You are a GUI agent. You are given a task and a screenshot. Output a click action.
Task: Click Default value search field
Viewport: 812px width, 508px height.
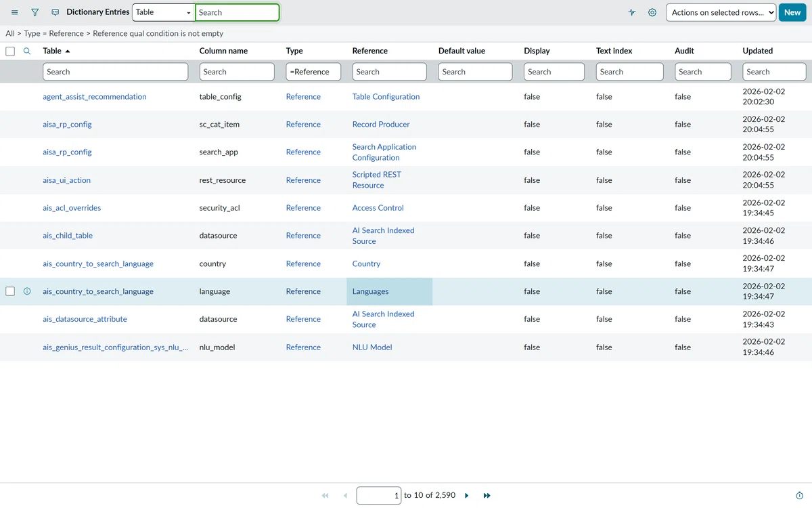click(x=476, y=72)
